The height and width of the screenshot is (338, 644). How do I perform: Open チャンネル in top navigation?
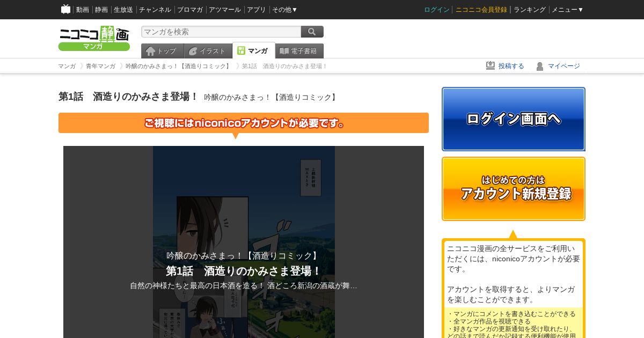155,10
